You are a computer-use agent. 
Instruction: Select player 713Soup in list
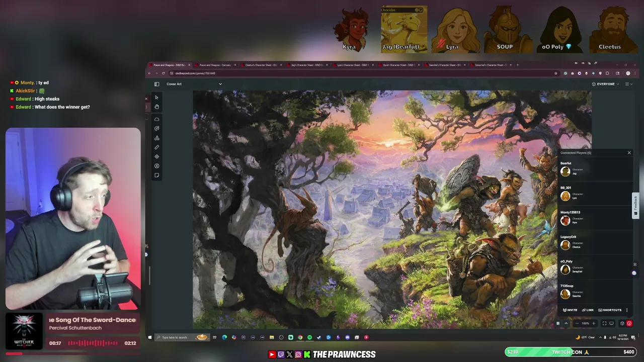coord(595,291)
